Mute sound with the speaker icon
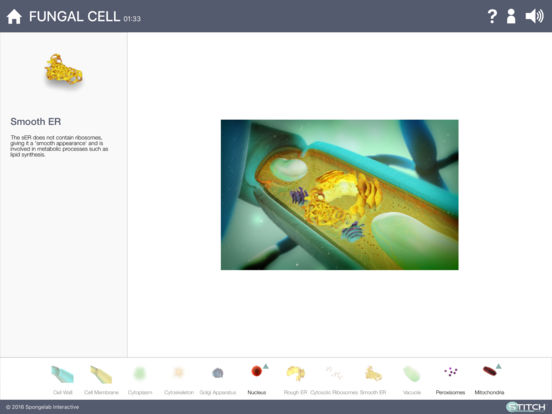The image size is (552, 414). pyautogui.click(x=534, y=16)
